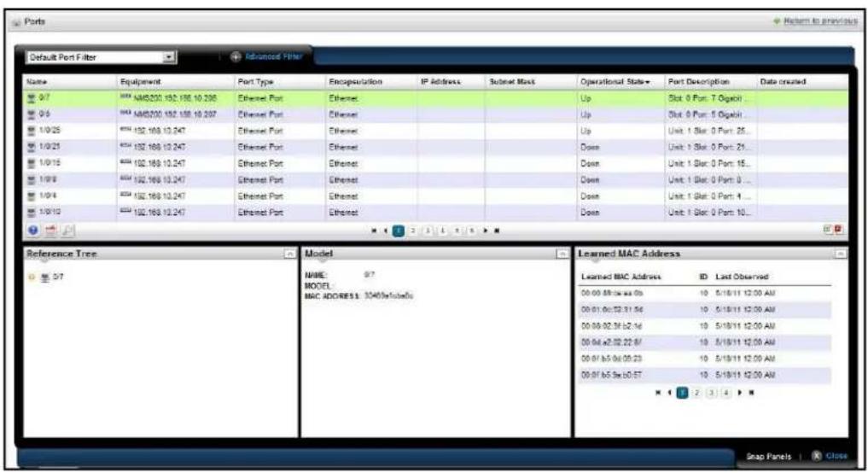Sort by Port Description column header
Screen dimensions: 868x473
pyautogui.click(x=710, y=82)
